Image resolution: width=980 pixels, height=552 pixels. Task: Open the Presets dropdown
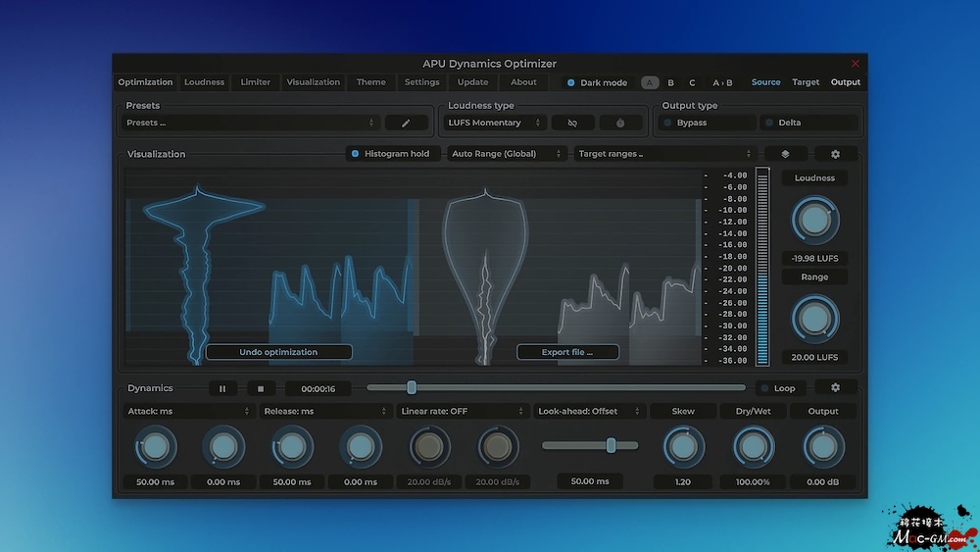[251, 124]
